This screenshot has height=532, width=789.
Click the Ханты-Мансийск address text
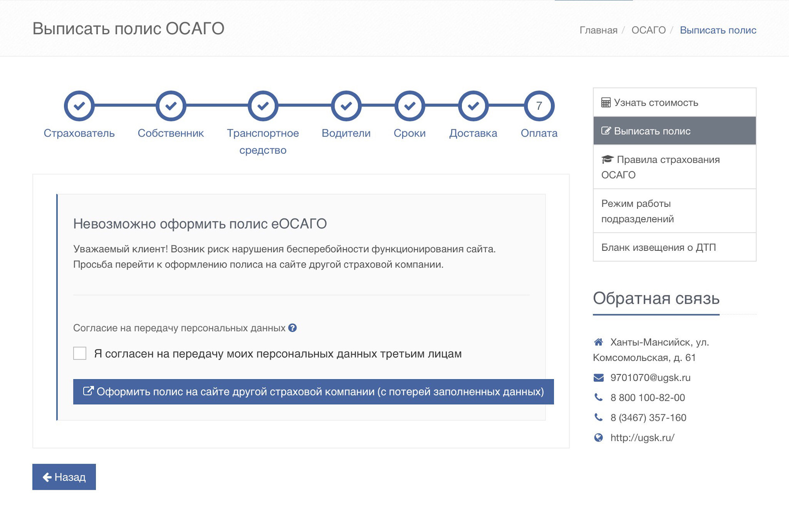tap(651, 350)
